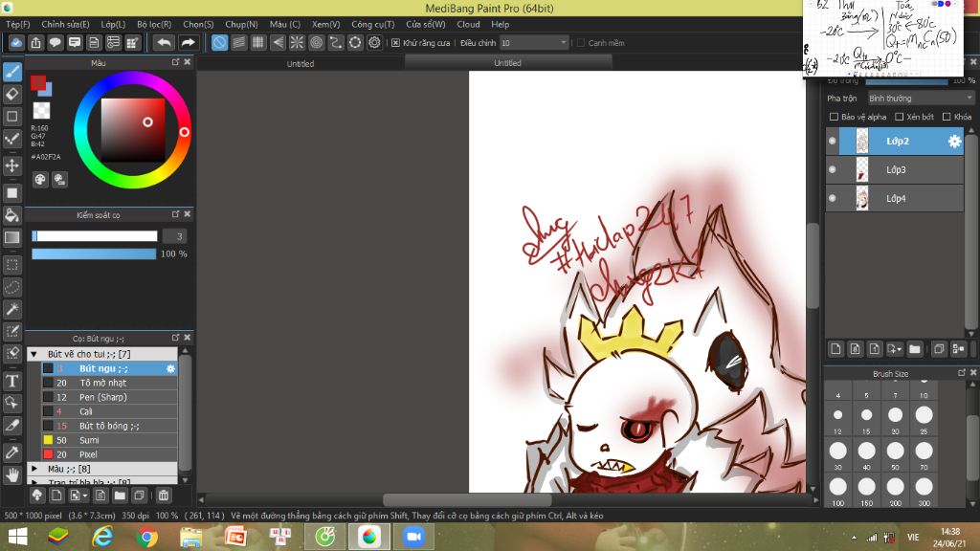Image resolution: width=980 pixels, height=551 pixels.
Task: Select the Magic Wand tool
Action: click(x=11, y=309)
